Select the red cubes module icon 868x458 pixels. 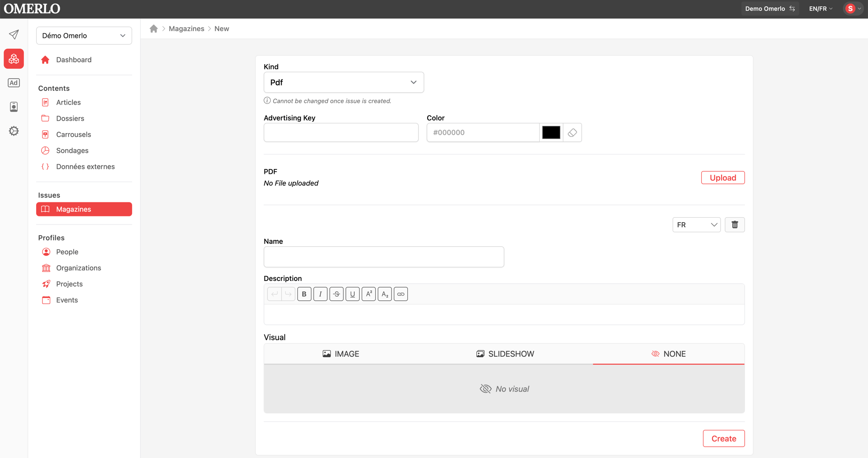14,59
